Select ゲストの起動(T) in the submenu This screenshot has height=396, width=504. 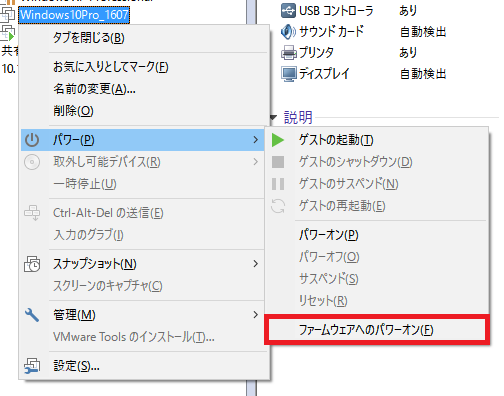tap(336, 140)
